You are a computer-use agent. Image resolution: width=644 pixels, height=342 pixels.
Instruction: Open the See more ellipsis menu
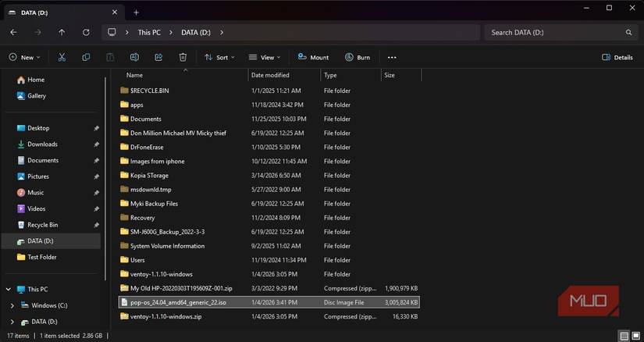click(x=392, y=58)
